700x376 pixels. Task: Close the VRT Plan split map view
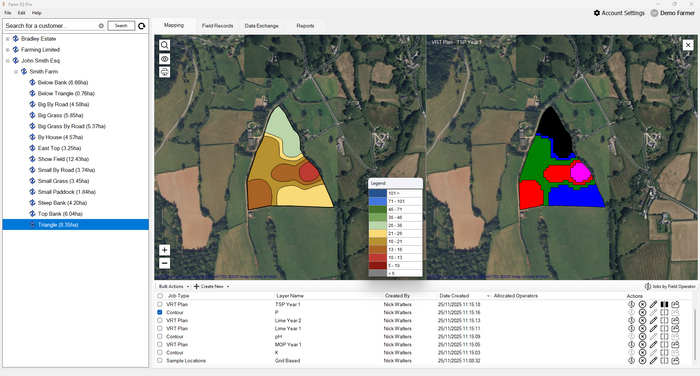pyautogui.click(x=688, y=45)
